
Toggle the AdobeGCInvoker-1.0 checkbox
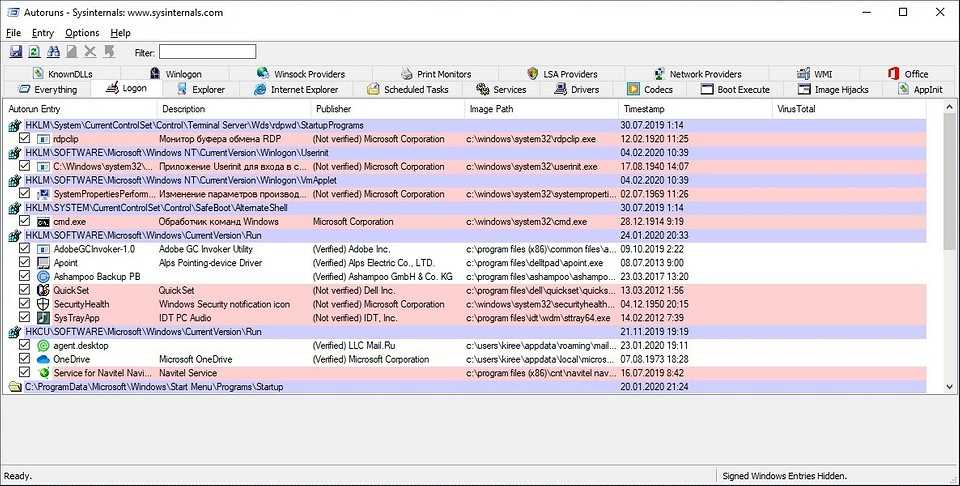coord(25,249)
